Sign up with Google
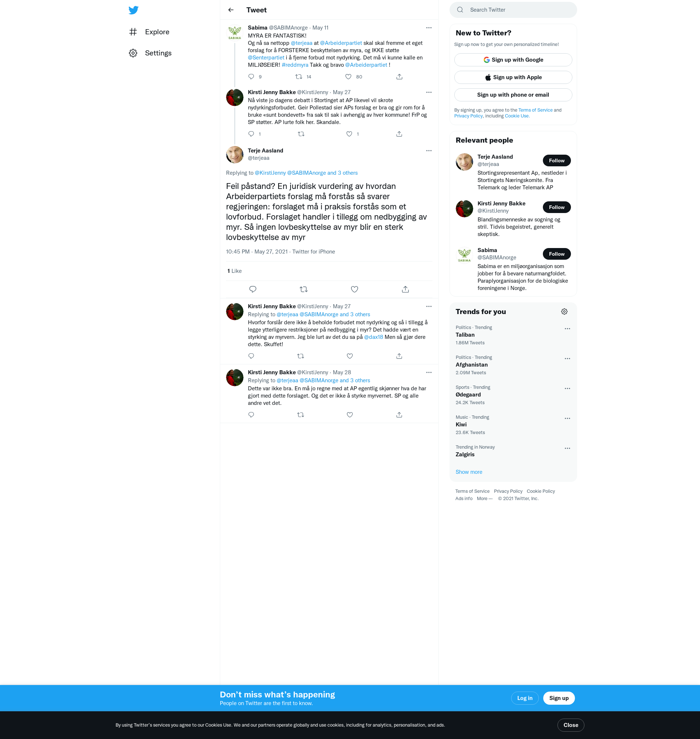The image size is (700, 739). coord(513,60)
